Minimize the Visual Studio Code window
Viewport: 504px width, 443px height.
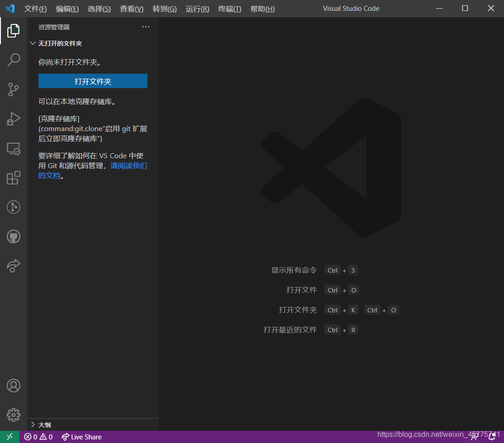pos(439,9)
